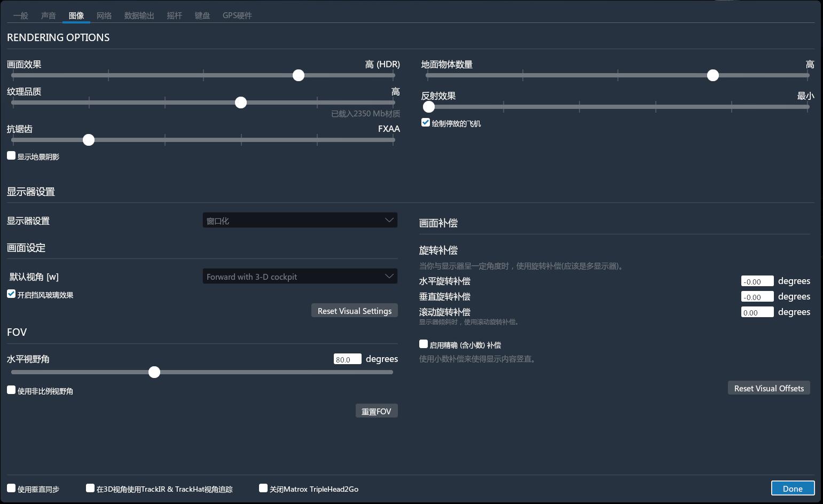Switch to the 数据输出 tab
The height and width of the screenshot is (504, 823).
click(x=139, y=15)
